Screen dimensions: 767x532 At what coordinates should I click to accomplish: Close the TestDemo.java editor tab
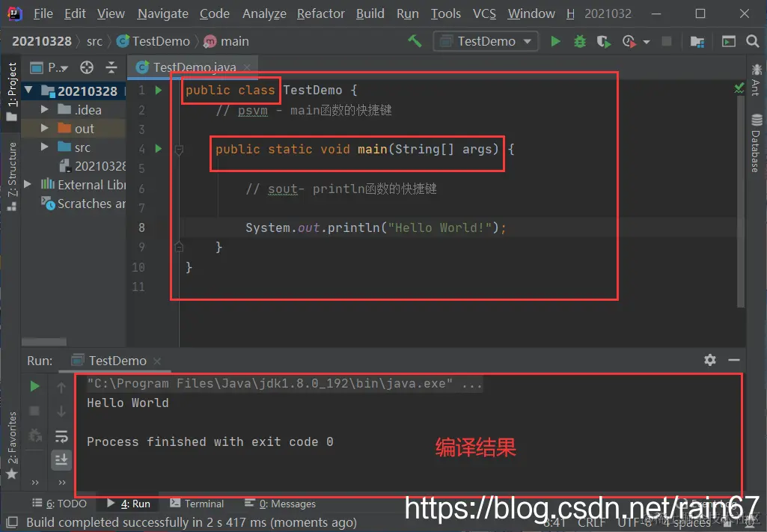(x=248, y=67)
